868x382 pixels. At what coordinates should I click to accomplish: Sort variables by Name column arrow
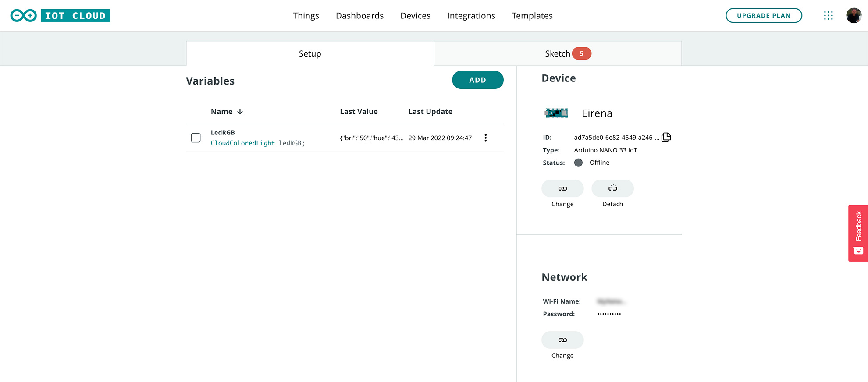click(x=240, y=112)
